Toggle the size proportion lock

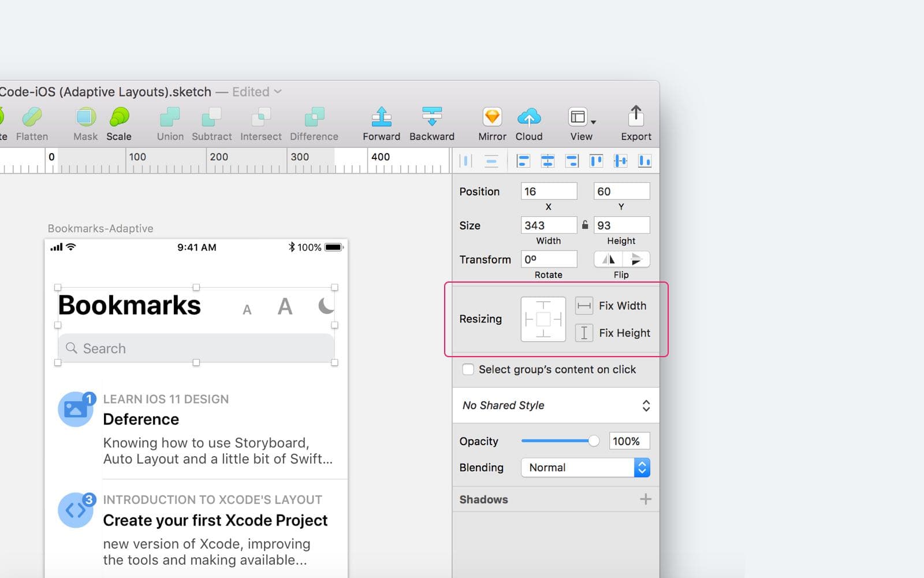(585, 225)
